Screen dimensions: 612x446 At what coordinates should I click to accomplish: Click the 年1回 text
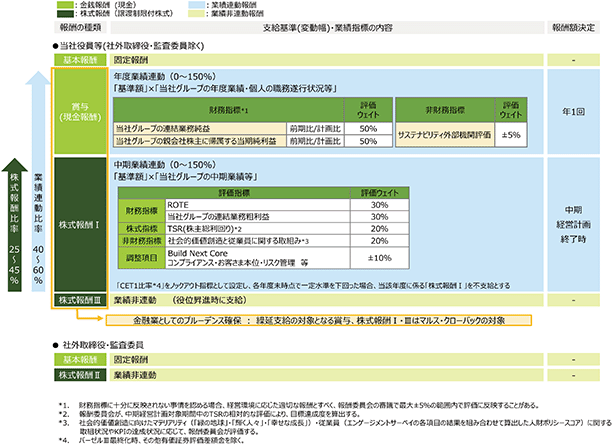[573, 112]
